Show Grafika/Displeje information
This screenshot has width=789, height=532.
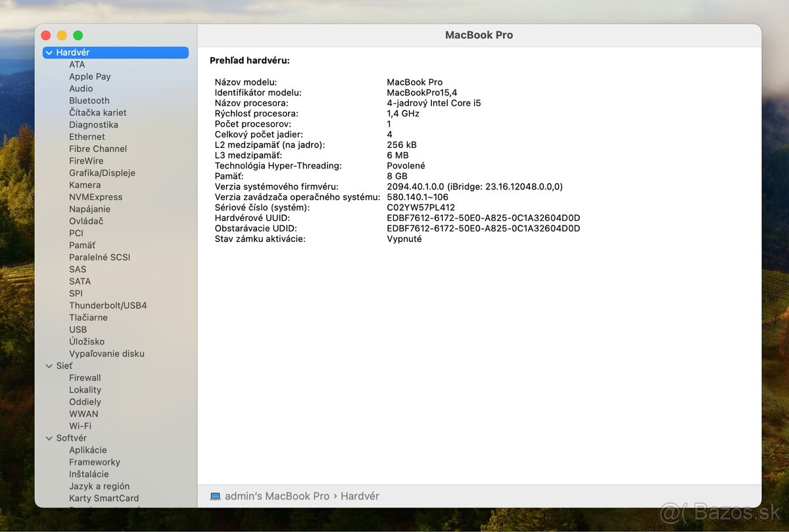(x=102, y=173)
